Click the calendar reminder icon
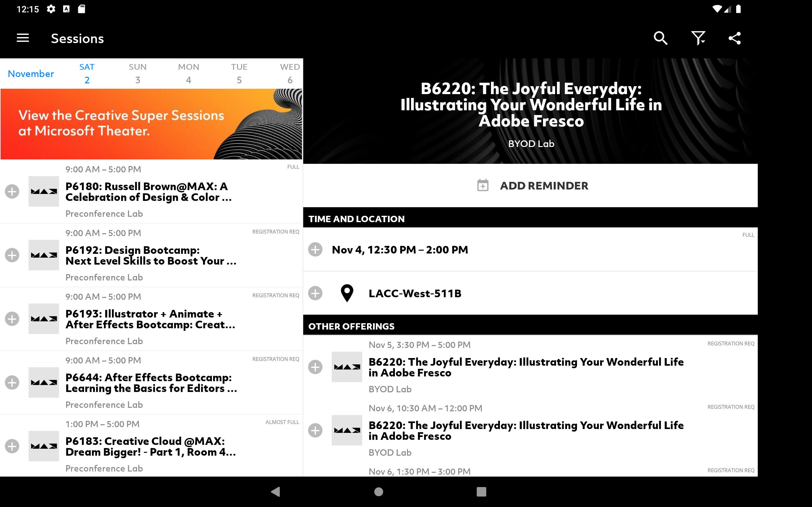Viewport: 812px width, 507px height. (x=482, y=185)
